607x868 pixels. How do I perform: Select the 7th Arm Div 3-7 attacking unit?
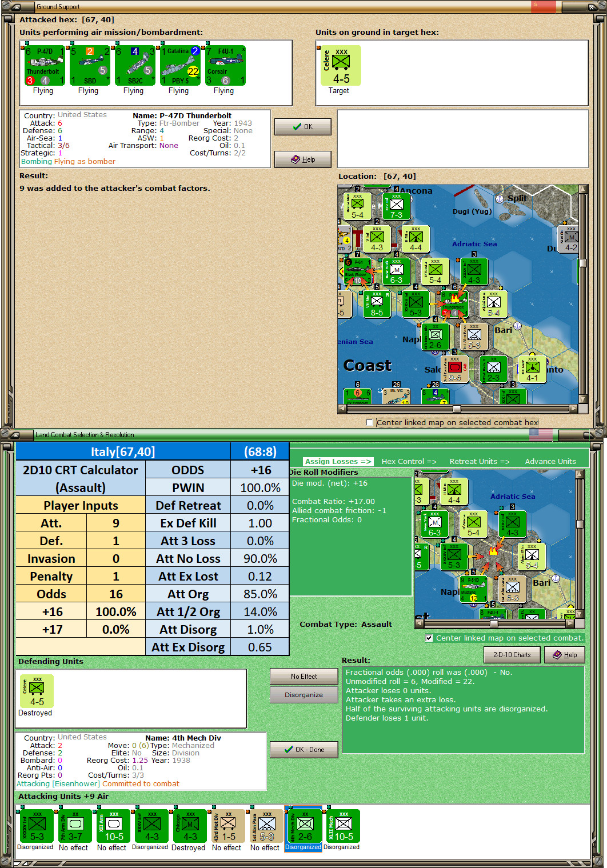[x=75, y=826]
